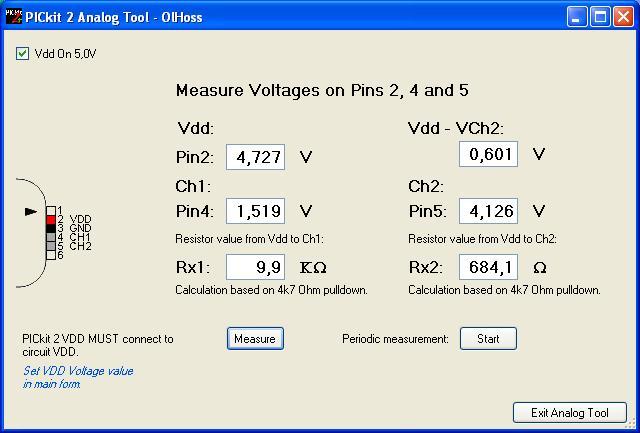Start periodic measurement
Screen dimensions: 640x433
click(x=488, y=339)
